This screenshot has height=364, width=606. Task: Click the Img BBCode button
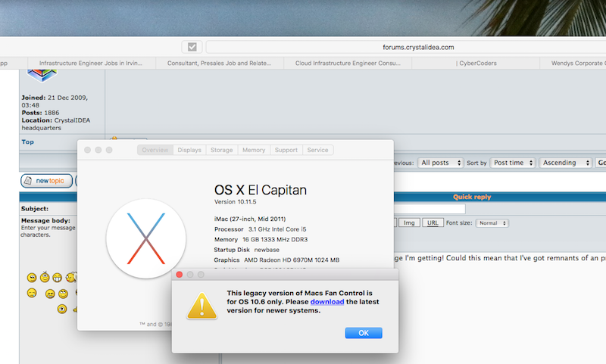coord(409,222)
